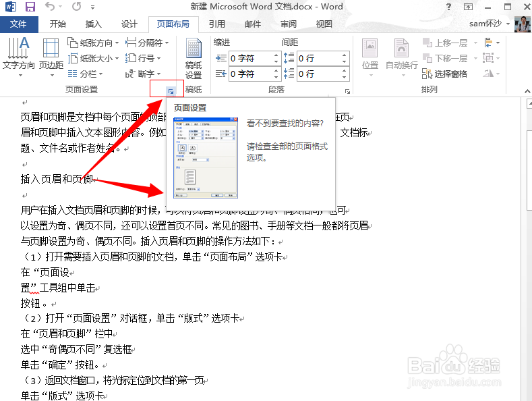This screenshot has height=401, width=532.
Task: Click the text 在"页眉和页脚"栏中
Action: coord(67,334)
